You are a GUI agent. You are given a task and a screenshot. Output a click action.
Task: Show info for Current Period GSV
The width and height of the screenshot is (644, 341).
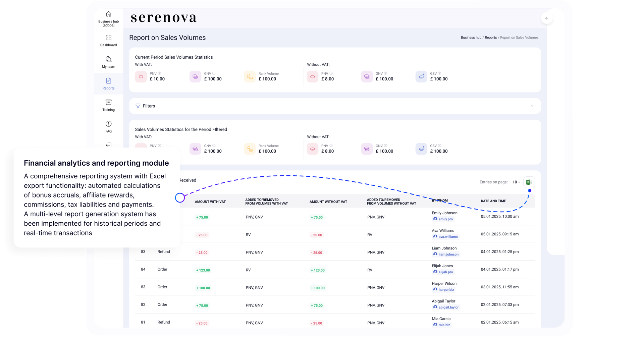coord(439,73)
